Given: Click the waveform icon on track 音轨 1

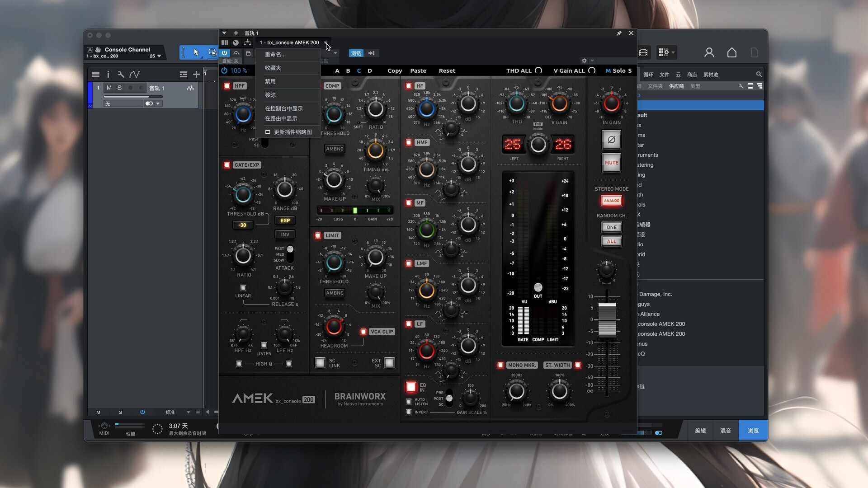Looking at the screenshot, I should pyautogui.click(x=190, y=88).
